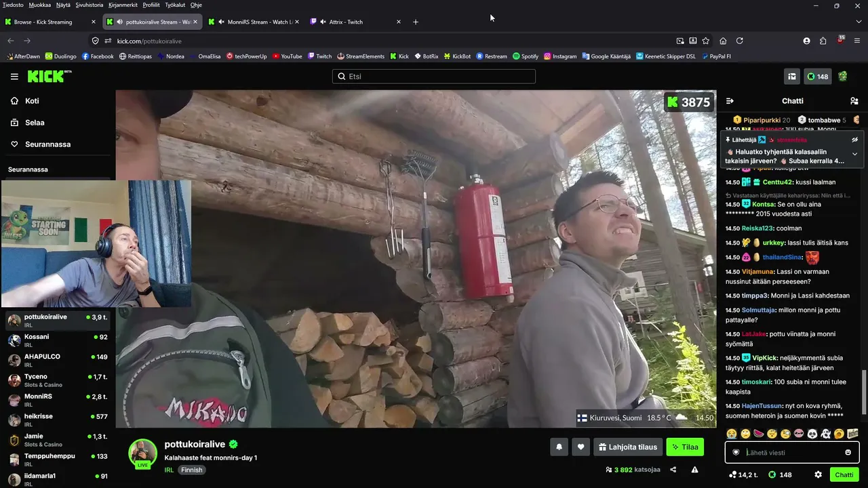868x488 pixels.
Task: Insert the watermelon emote
Action: tap(759, 434)
